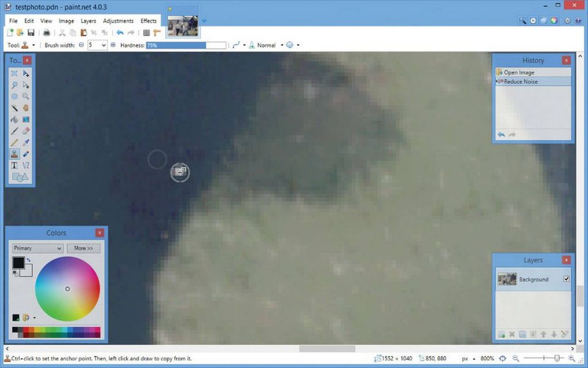Toggle the Colors window icon at top right
The width and height of the screenshot is (588, 368).
pyautogui.click(x=554, y=20)
